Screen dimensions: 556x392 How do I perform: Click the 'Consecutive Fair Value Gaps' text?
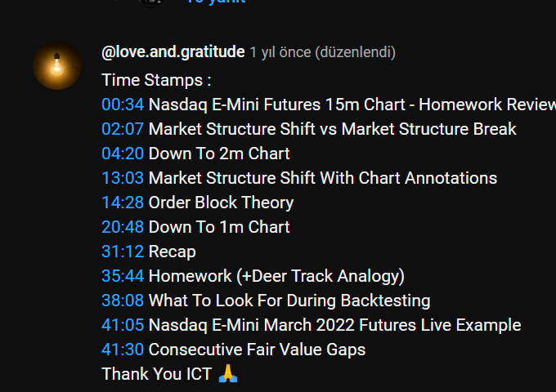[x=257, y=350]
